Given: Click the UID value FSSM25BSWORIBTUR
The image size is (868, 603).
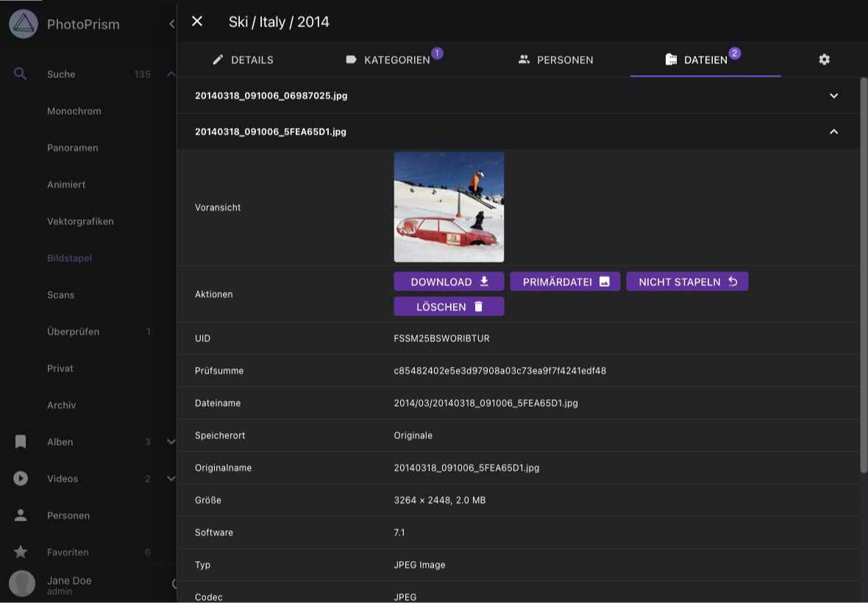Looking at the screenshot, I should coord(442,338).
